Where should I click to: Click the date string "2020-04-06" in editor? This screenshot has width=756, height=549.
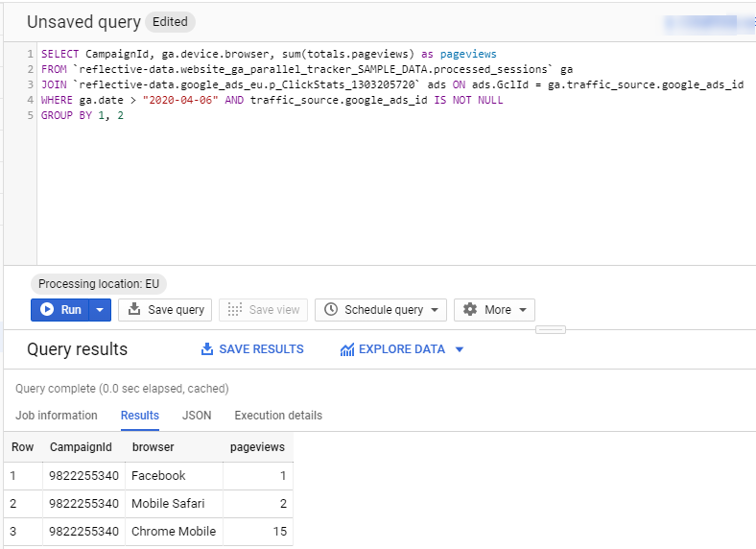(180, 101)
